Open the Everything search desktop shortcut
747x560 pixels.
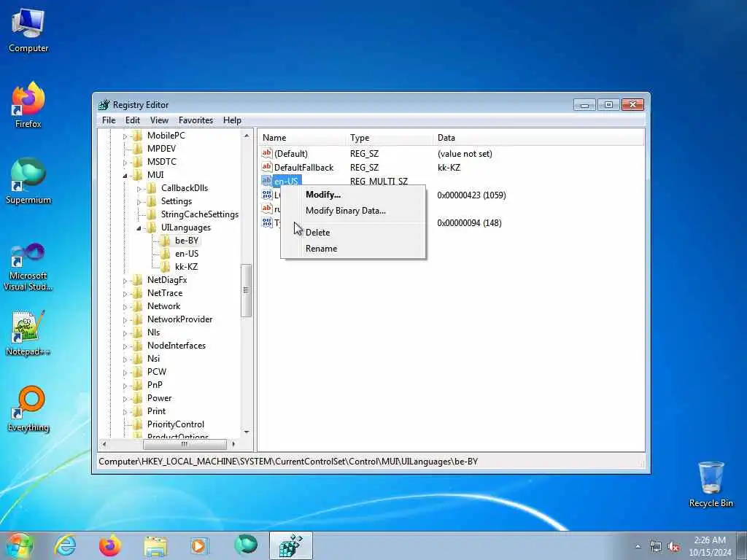pos(28,408)
